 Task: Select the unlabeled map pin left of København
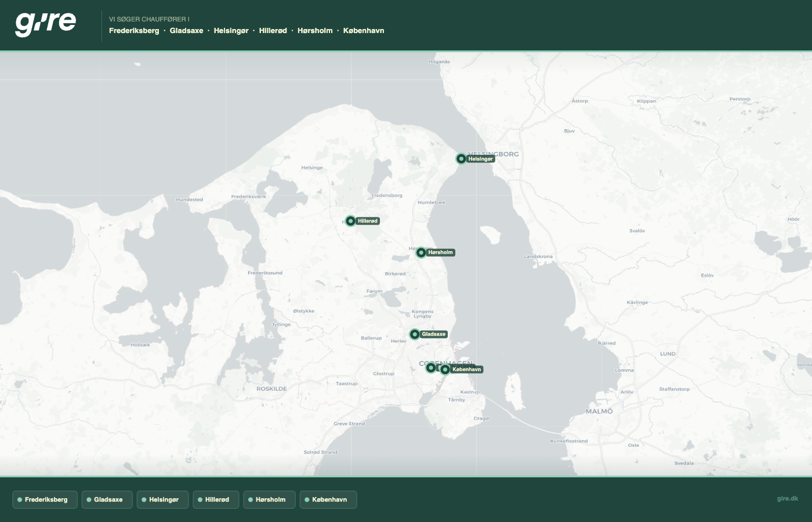430,368
